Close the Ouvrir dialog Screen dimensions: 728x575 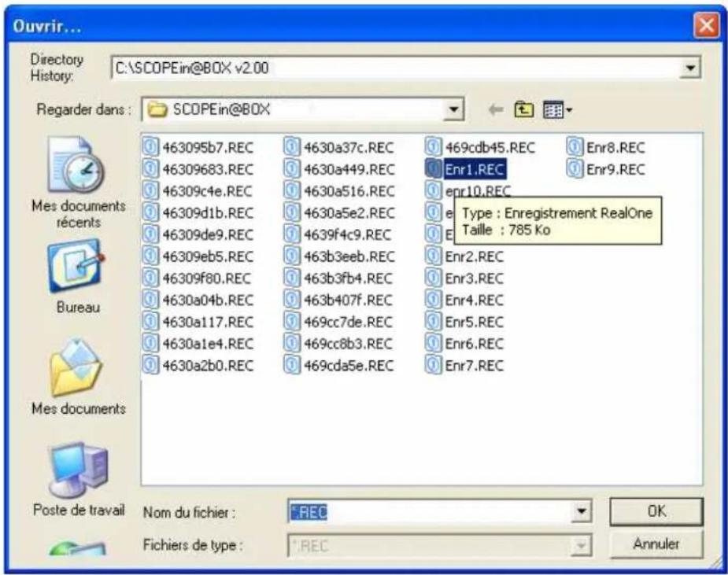[707, 25]
